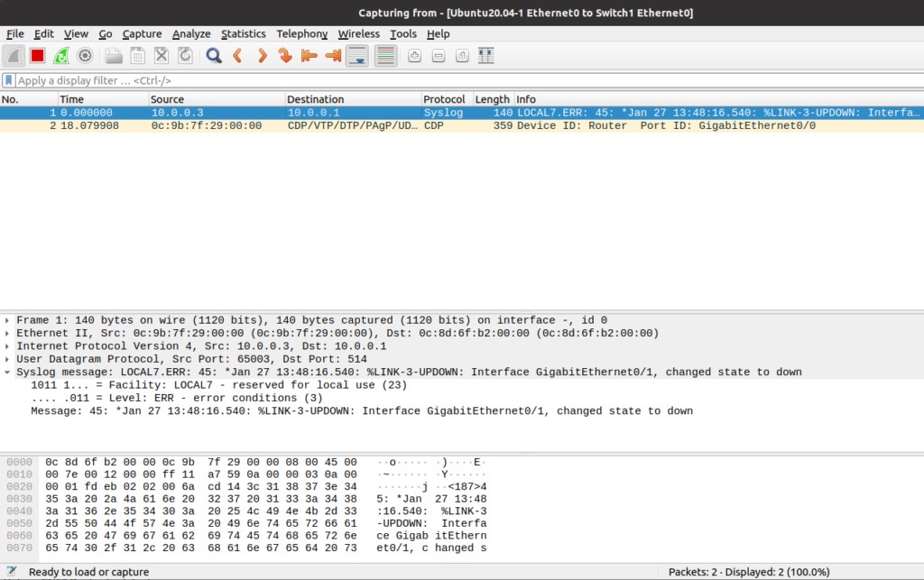The image size is (924, 580).
Task: Click the Find packet magnifier icon
Action: click(x=214, y=56)
